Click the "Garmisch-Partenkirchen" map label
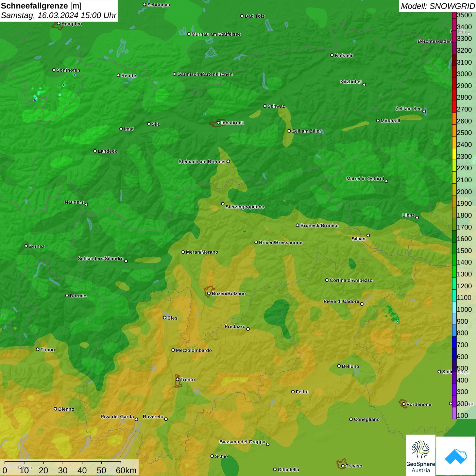This screenshot has height=476, width=476. point(205,74)
